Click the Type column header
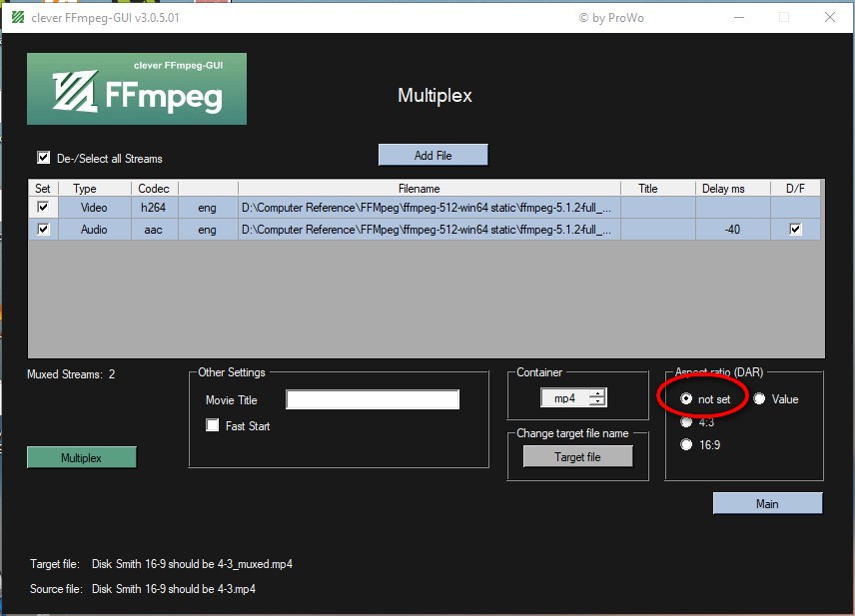This screenshot has height=616, width=855. point(95,189)
